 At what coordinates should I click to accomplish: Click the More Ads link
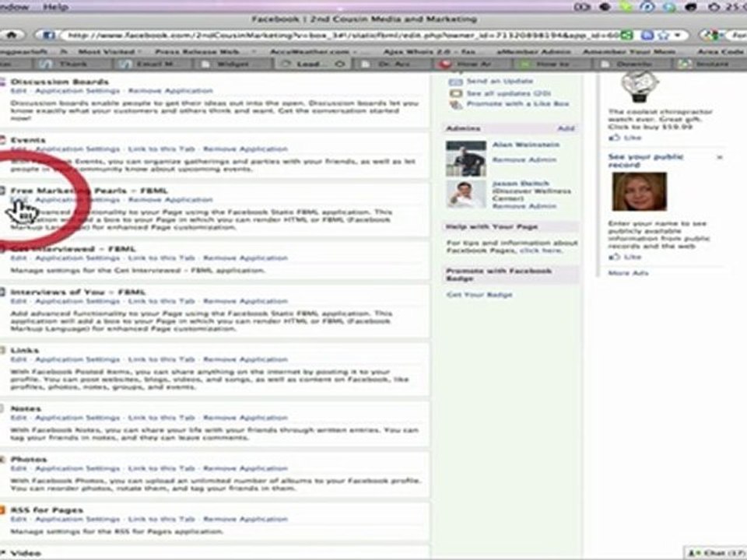click(628, 273)
